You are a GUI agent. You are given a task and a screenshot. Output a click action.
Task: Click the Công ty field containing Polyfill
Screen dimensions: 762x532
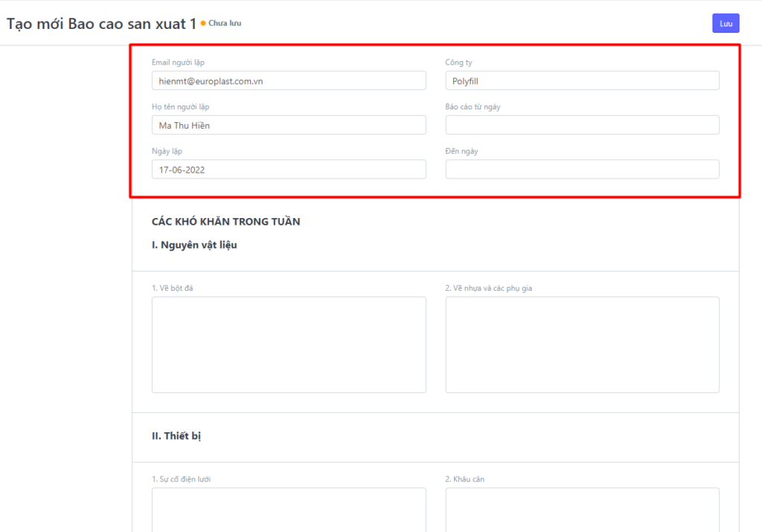pos(582,80)
